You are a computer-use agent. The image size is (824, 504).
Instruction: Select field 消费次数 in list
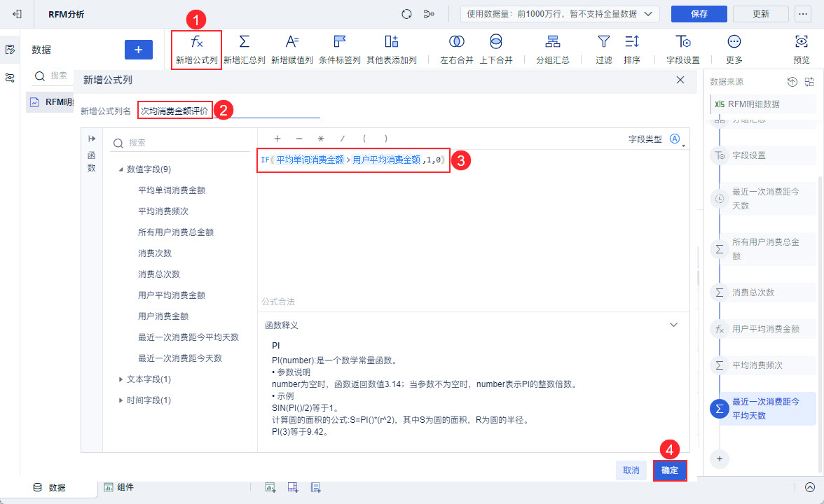coord(154,253)
